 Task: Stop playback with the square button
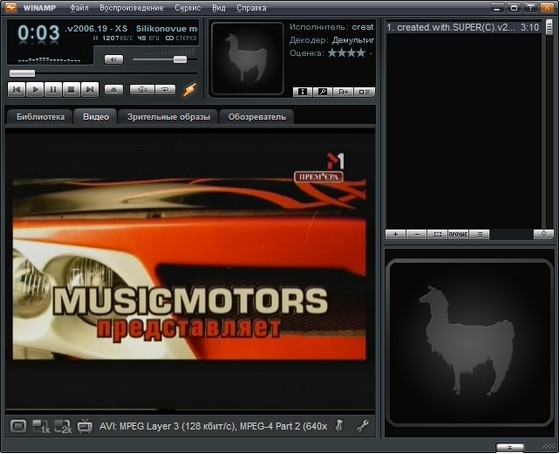click(x=71, y=89)
